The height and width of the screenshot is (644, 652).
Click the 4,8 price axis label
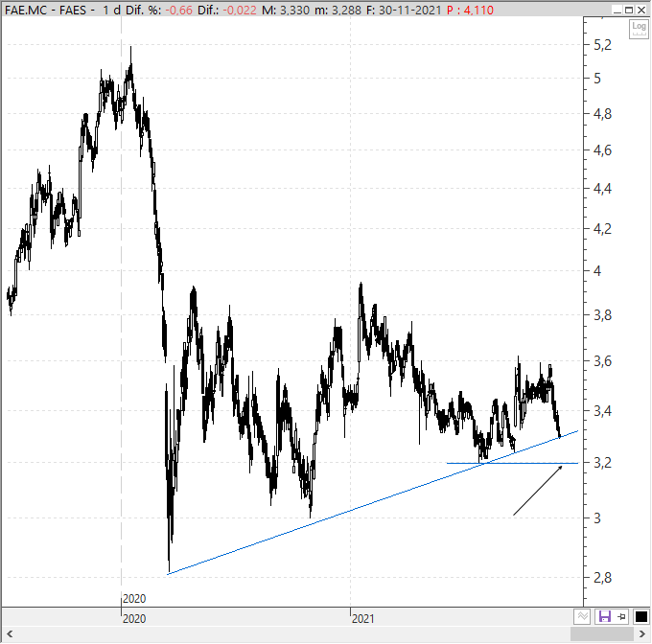[602, 113]
